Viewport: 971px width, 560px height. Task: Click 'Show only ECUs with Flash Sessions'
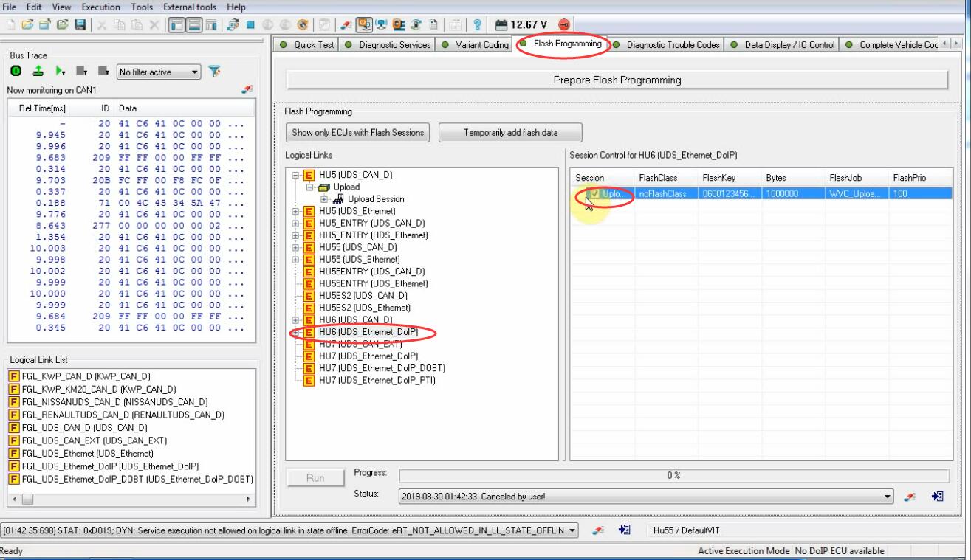357,133
